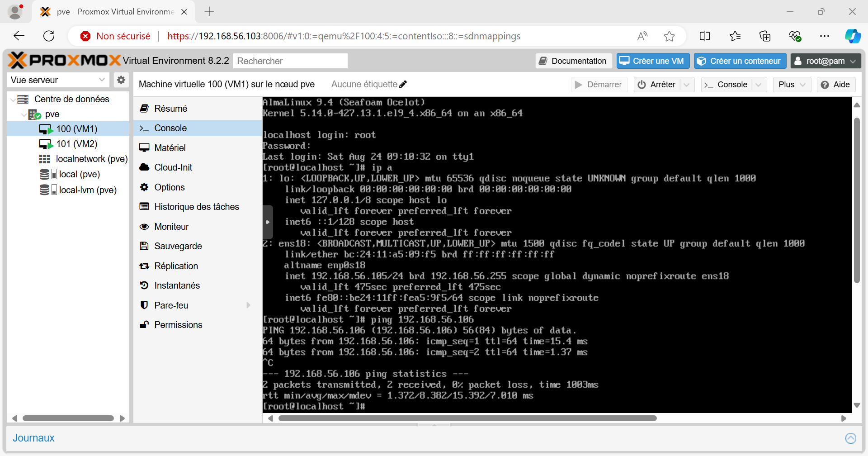
Task: Click Démarrer start button
Action: pyautogui.click(x=599, y=85)
